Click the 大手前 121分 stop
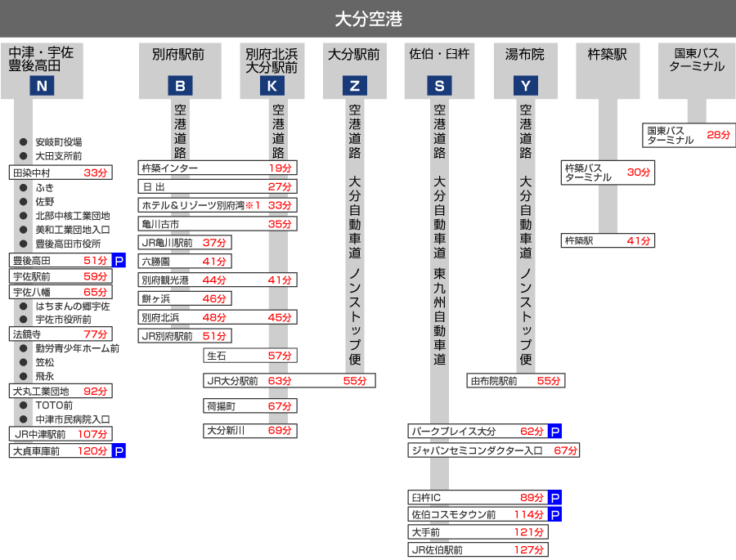This screenshot has width=736, height=560. [x=478, y=532]
